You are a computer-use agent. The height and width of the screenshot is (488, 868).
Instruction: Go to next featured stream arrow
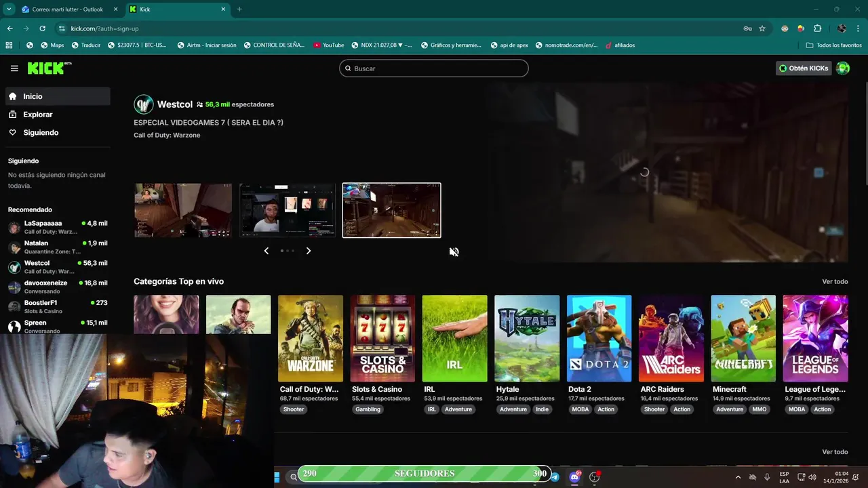[309, 251]
